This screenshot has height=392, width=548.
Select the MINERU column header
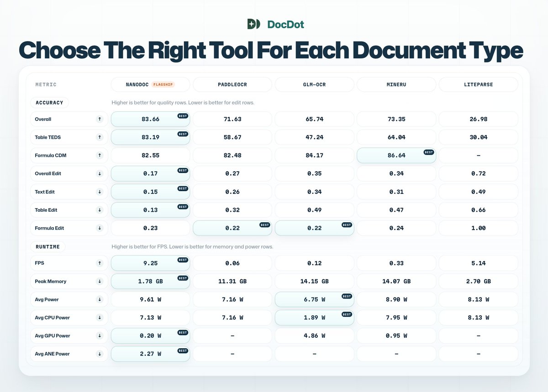(396, 84)
